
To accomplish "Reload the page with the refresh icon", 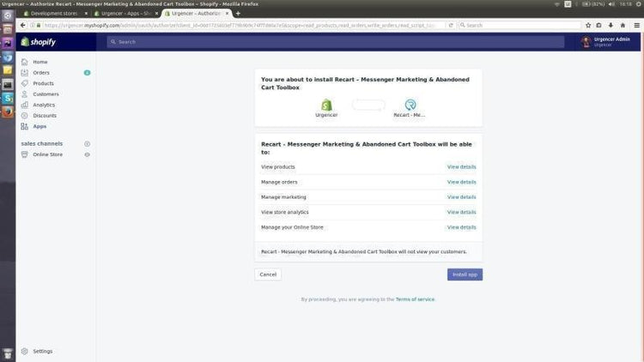I will pos(451,26).
